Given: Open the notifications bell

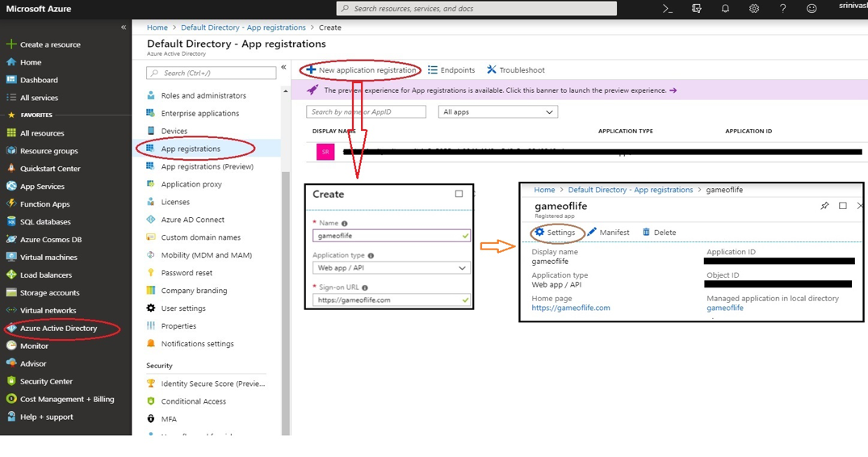Looking at the screenshot, I should [x=725, y=9].
